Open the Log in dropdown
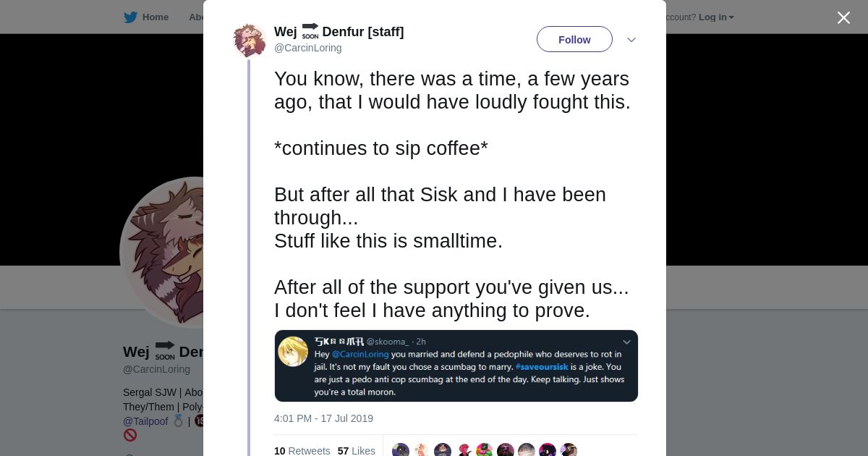Image resolution: width=868 pixels, height=456 pixels. point(715,17)
